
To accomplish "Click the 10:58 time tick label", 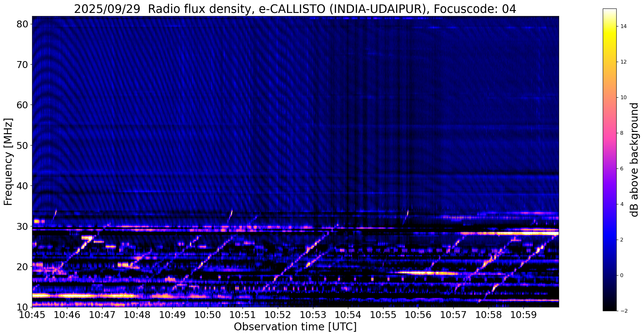I will pyautogui.click(x=488, y=315).
